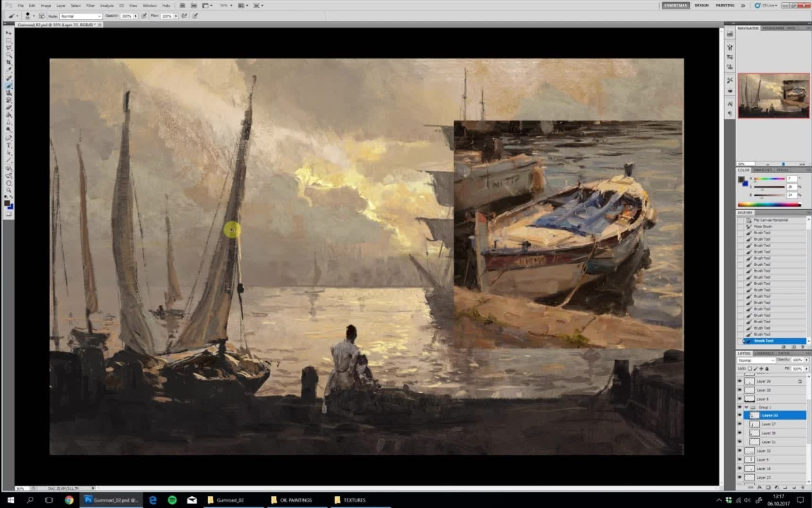The height and width of the screenshot is (508, 812).
Task: Open the brush Flow slider arrow
Action: coord(176,16)
